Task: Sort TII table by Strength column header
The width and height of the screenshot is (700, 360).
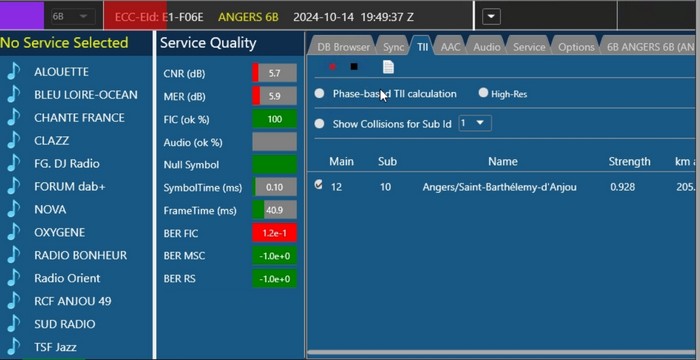Action: tap(629, 161)
